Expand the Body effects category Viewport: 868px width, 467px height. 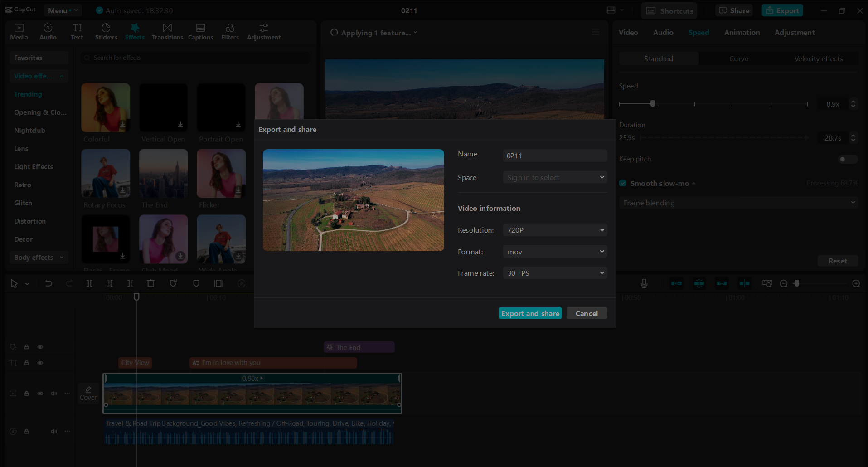pos(39,257)
